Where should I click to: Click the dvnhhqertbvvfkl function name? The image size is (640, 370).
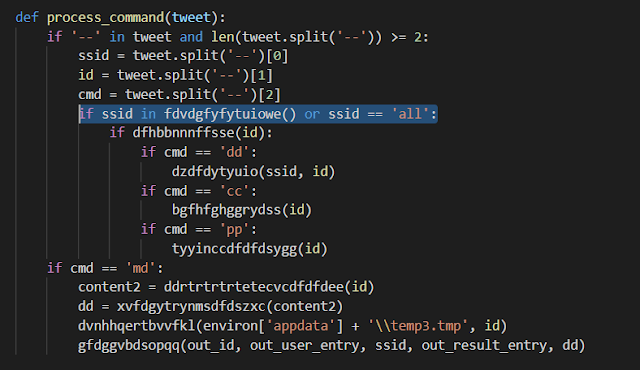[136, 326]
